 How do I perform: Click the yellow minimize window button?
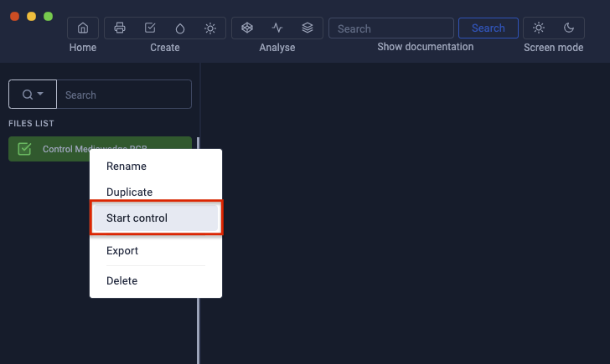tap(32, 16)
